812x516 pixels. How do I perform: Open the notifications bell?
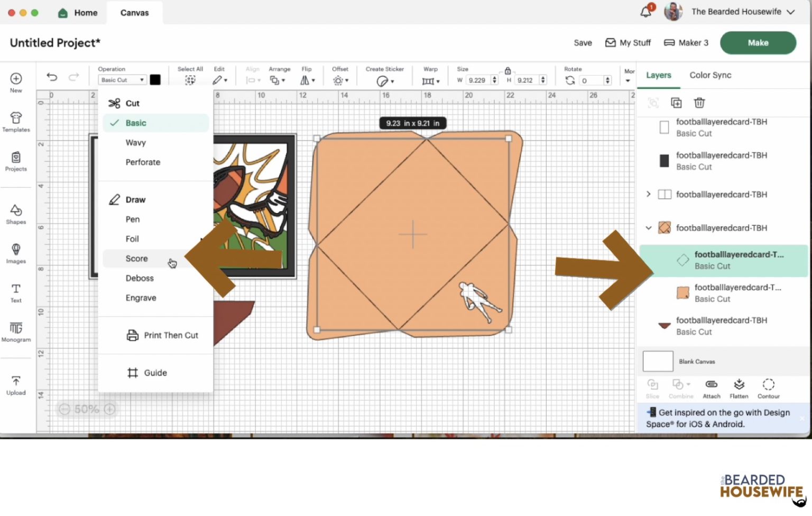pos(646,12)
